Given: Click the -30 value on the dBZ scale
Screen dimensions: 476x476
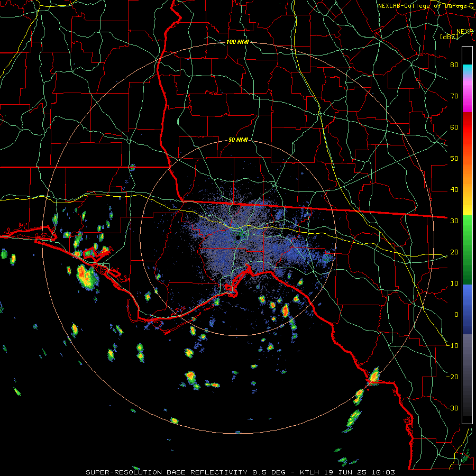Looking at the screenshot, I should (453, 408).
